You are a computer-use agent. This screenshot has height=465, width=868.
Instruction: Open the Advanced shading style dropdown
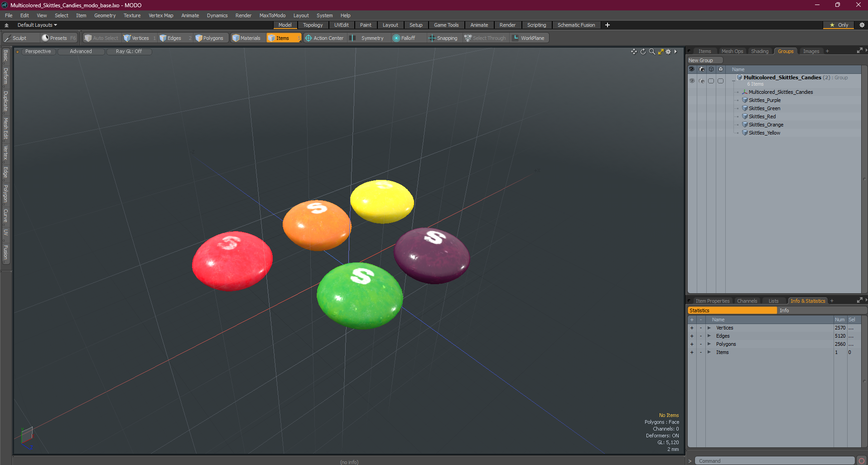pyautogui.click(x=81, y=51)
